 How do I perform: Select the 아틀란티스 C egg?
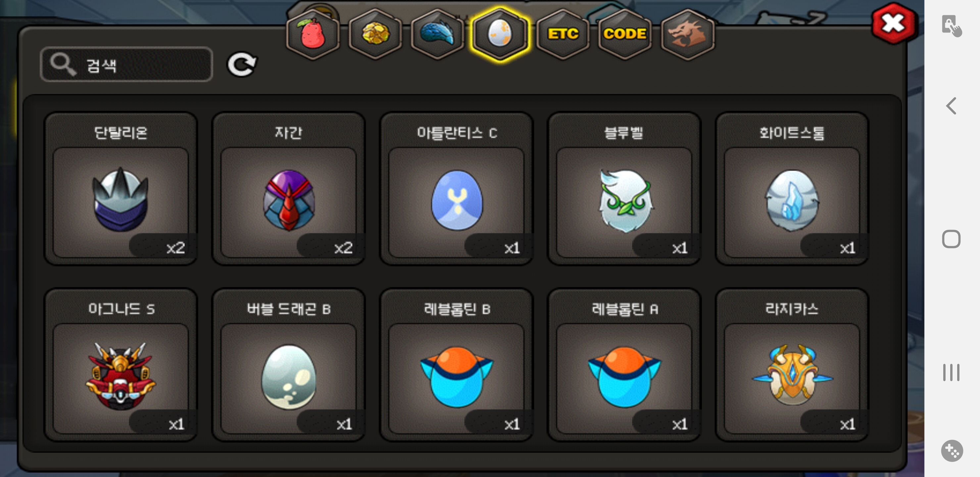(x=457, y=188)
